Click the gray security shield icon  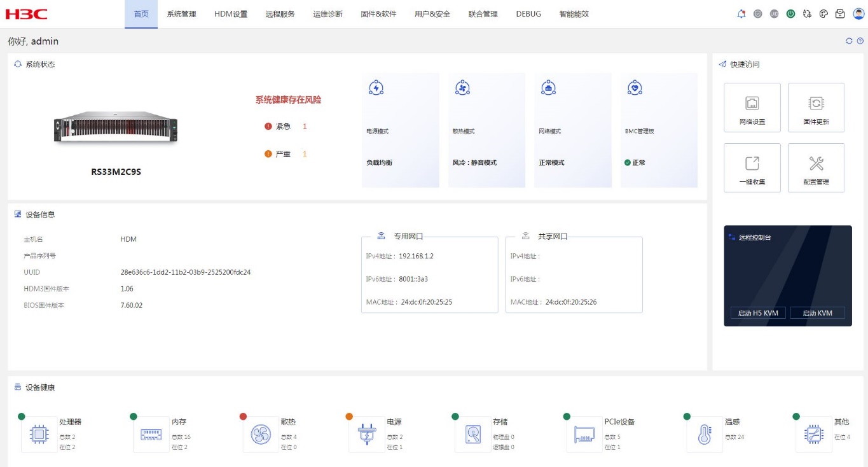757,13
